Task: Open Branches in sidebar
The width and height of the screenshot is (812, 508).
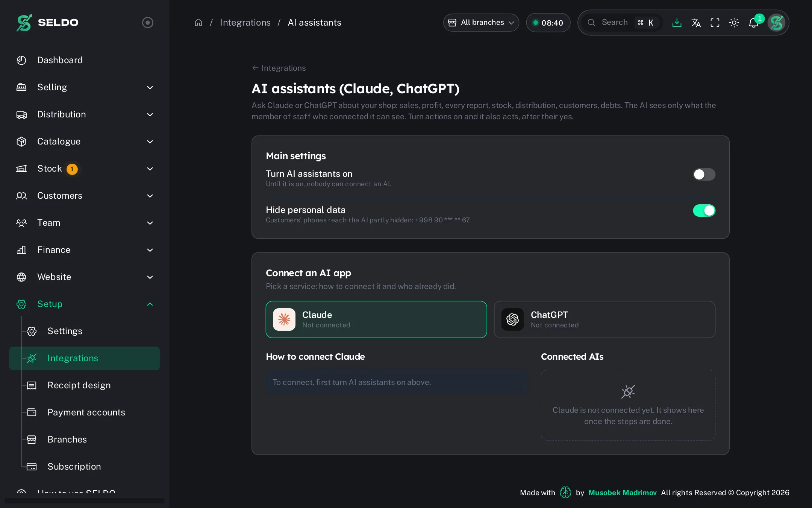Action: (85, 440)
